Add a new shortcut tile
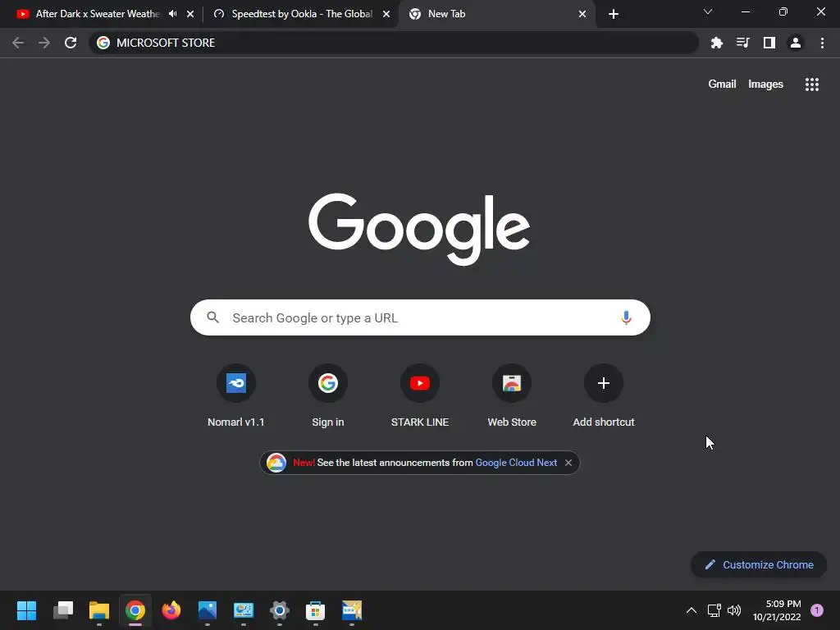 click(604, 396)
